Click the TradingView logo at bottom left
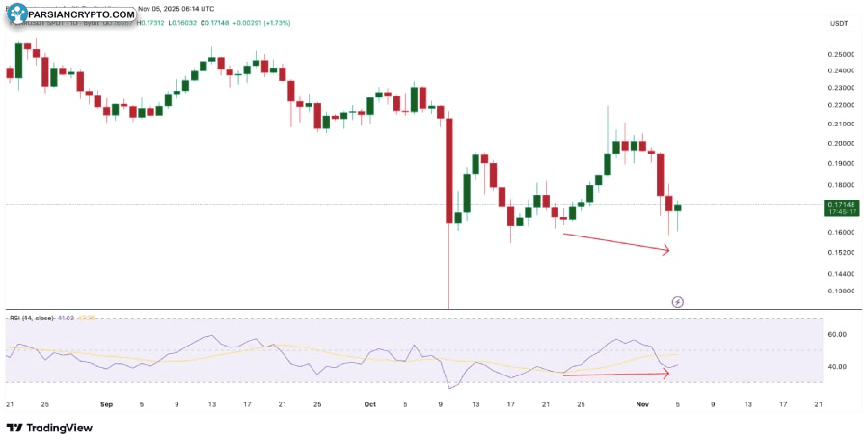 [x=50, y=428]
